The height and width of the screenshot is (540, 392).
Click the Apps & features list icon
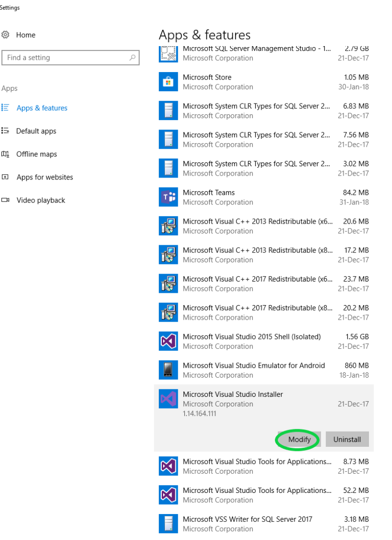tap(5, 108)
